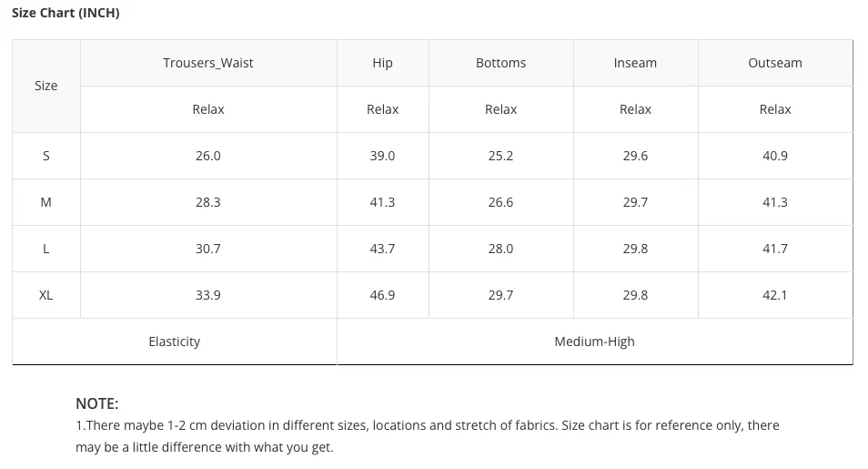Click the Elasticity label cell

coord(175,342)
